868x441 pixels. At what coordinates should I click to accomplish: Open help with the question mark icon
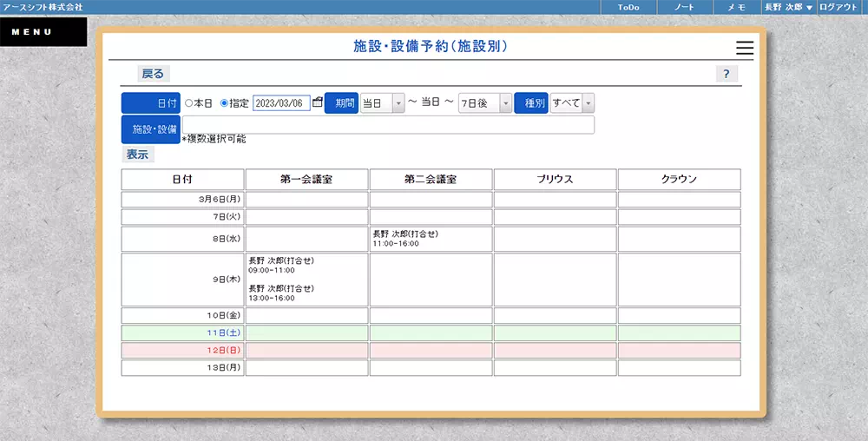point(726,74)
